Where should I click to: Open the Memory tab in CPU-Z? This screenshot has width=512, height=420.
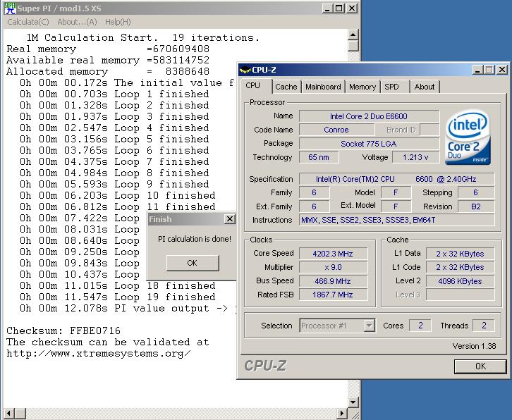click(x=362, y=87)
